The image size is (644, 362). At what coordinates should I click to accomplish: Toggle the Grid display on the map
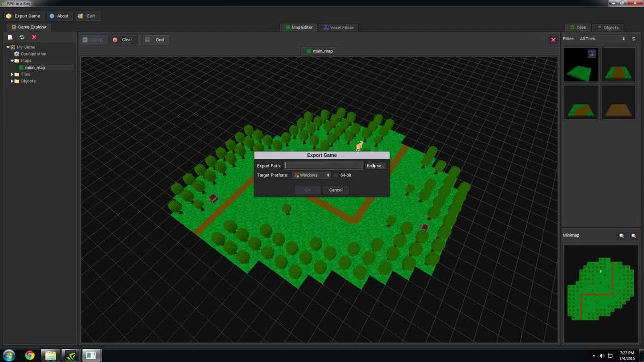point(155,40)
